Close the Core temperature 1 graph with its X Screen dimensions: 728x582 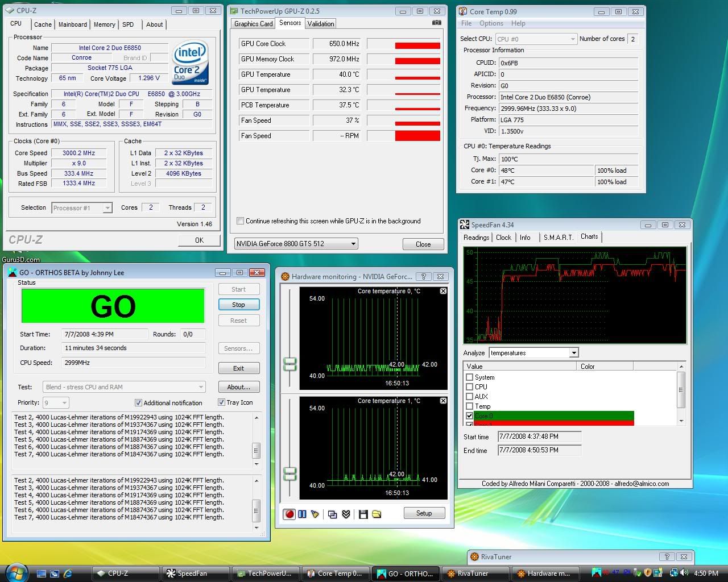click(443, 401)
